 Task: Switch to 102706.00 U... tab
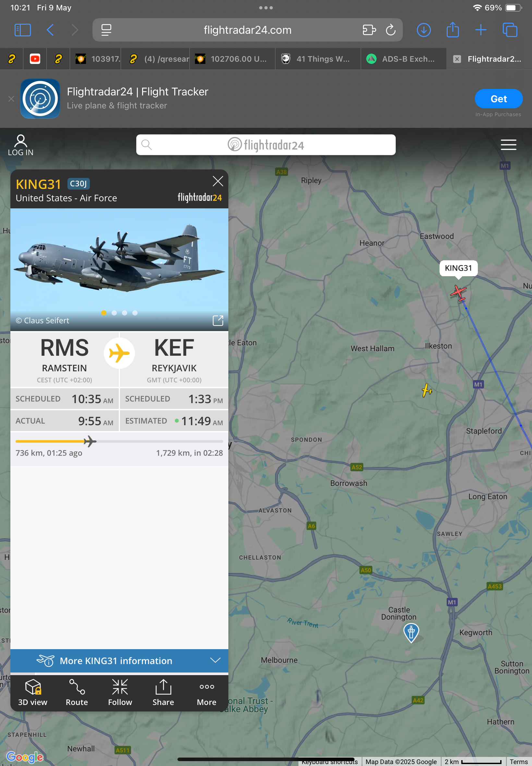(232, 59)
